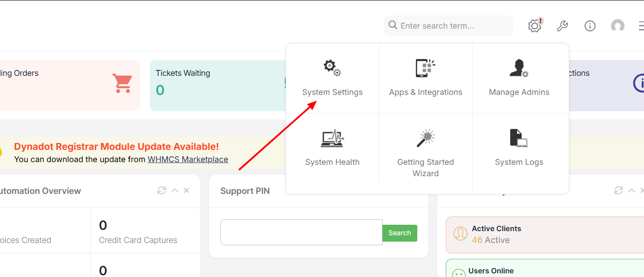
Task: Open Apps & Integrations icon
Action: [425, 68]
